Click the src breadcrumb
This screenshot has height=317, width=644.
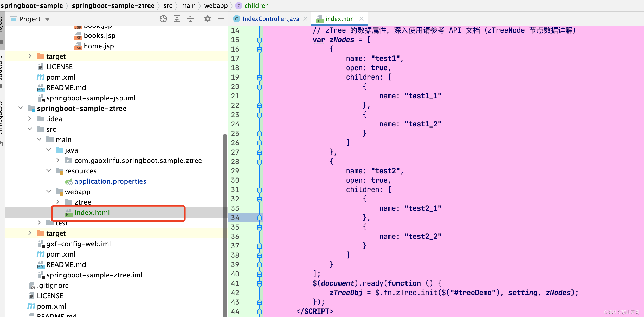(168, 5)
